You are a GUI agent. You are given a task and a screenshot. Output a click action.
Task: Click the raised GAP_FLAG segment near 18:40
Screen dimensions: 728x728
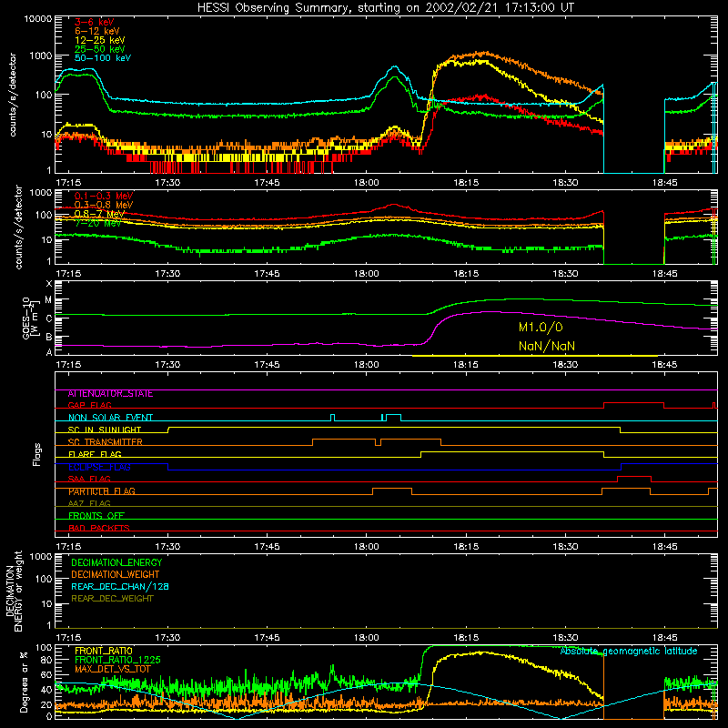pos(633,403)
